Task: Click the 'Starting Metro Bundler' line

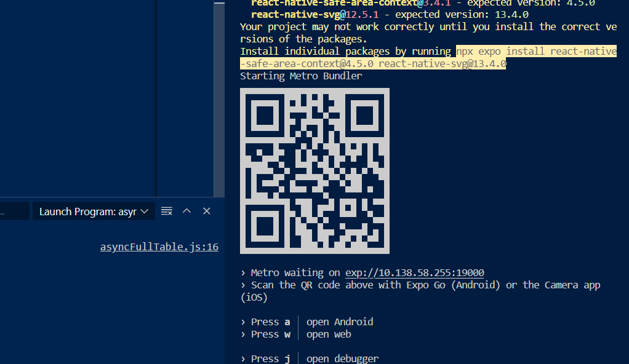Action: point(301,76)
